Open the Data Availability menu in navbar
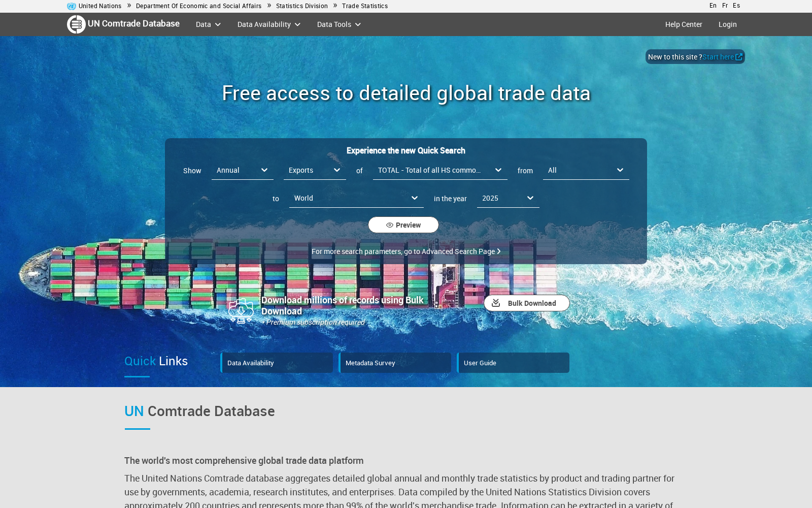Image resolution: width=812 pixels, height=508 pixels. [269, 24]
